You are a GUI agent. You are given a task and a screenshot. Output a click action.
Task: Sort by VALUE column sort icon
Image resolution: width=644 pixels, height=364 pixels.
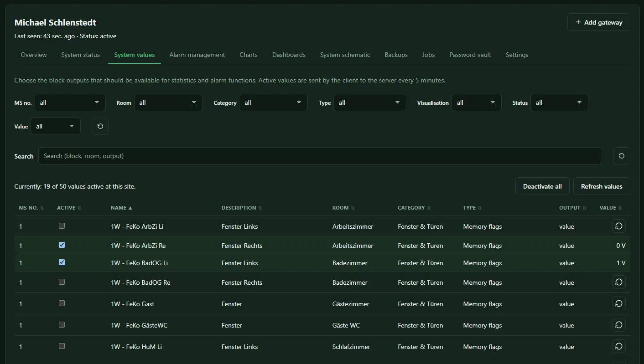[620, 208]
